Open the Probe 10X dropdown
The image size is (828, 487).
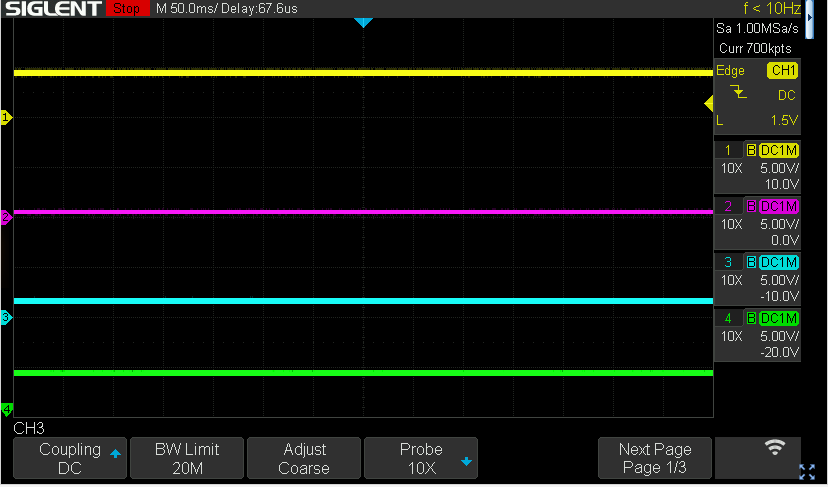coord(421,458)
